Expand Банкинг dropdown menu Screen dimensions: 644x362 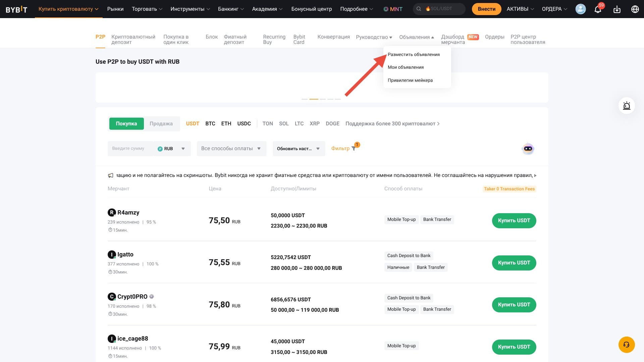(231, 9)
